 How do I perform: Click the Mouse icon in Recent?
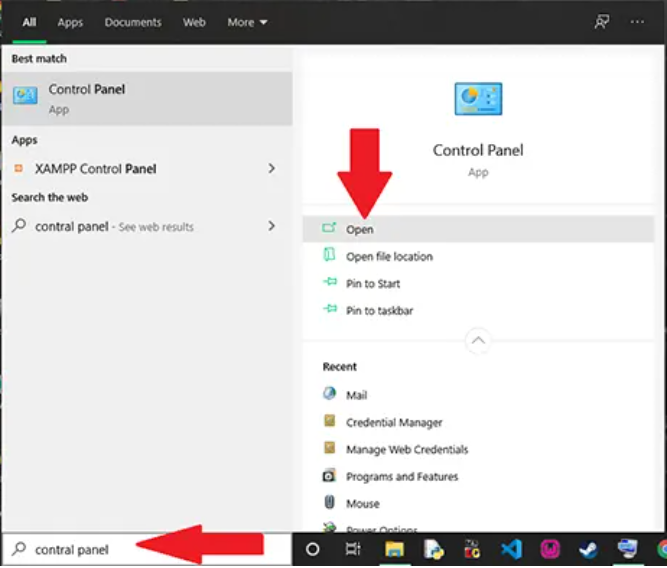point(330,502)
